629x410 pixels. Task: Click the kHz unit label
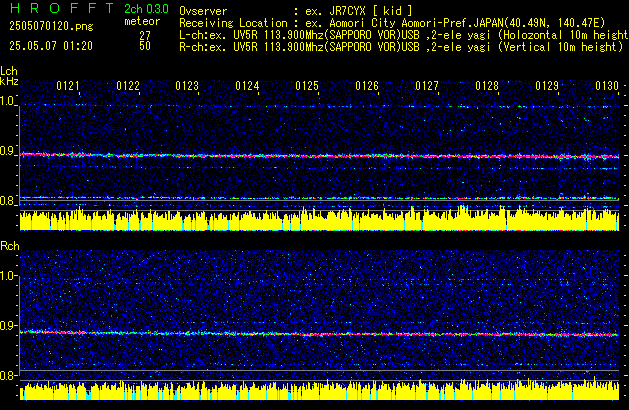[x=9, y=81]
